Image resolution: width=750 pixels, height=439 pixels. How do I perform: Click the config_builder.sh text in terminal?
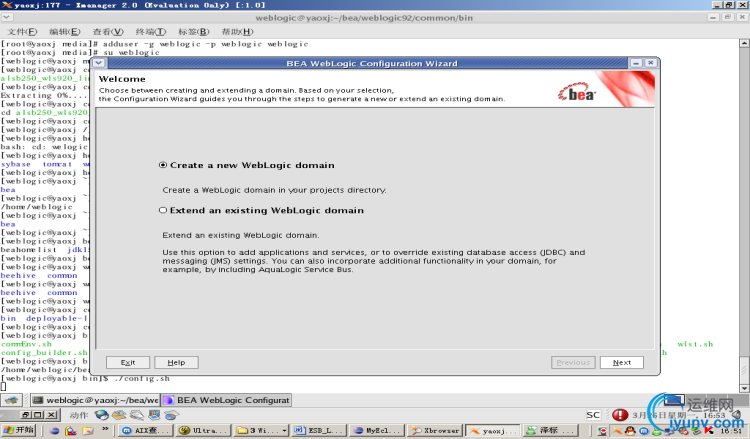44,352
